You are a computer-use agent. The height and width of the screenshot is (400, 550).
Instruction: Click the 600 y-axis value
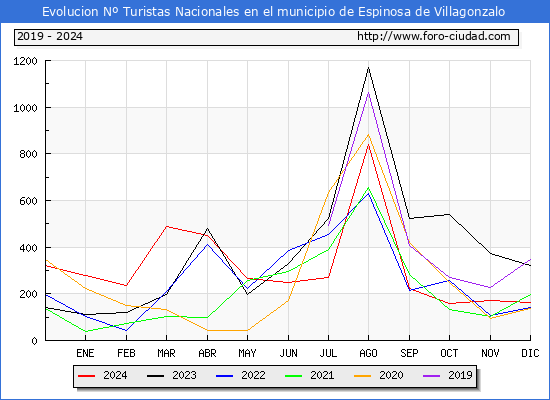[x=28, y=201]
